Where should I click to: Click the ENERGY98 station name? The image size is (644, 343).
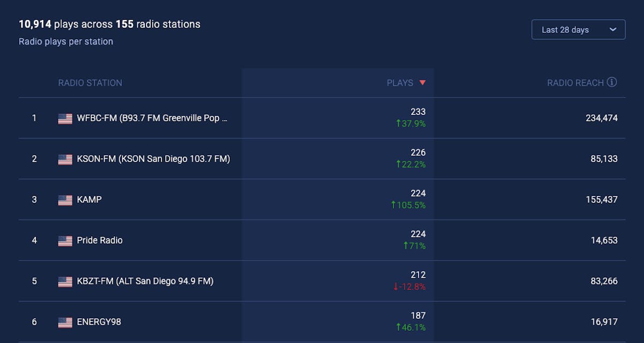(x=99, y=322)
